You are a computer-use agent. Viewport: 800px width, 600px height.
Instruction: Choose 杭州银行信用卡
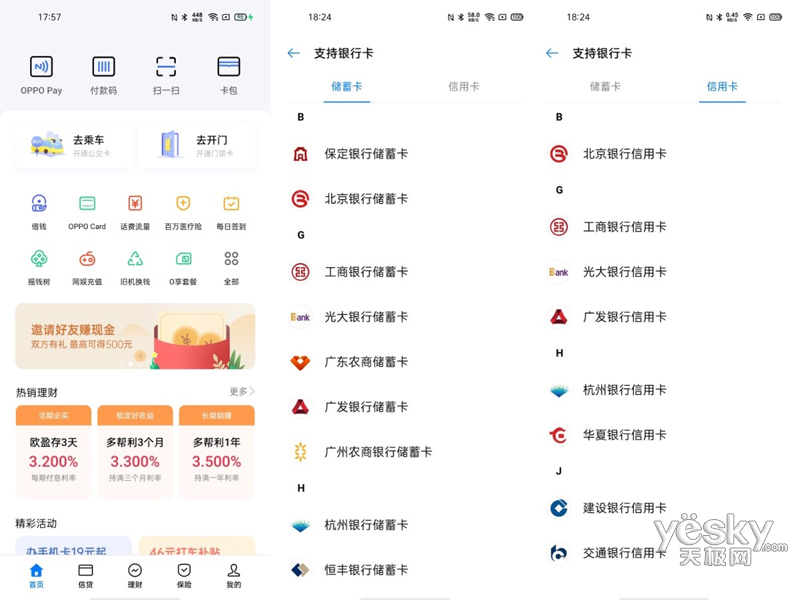click(664, 390)
